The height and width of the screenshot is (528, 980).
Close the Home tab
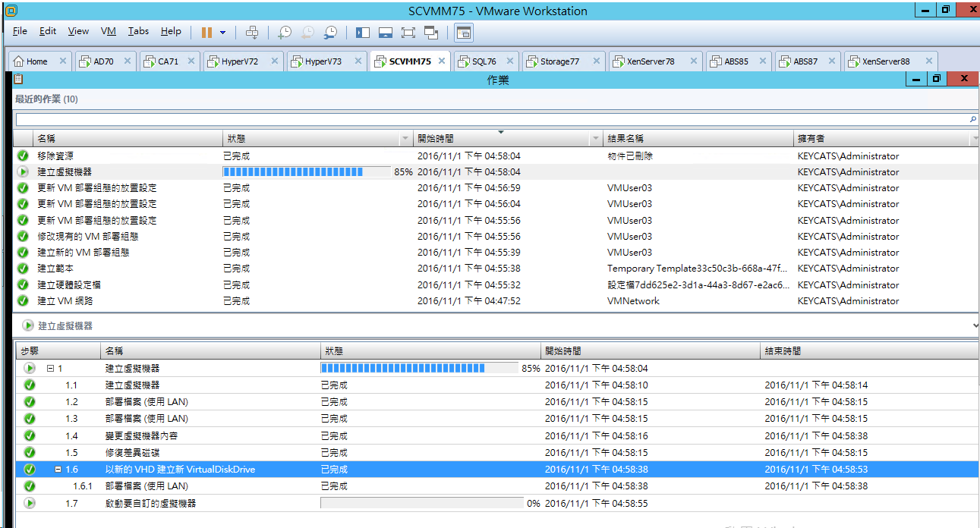62,61
